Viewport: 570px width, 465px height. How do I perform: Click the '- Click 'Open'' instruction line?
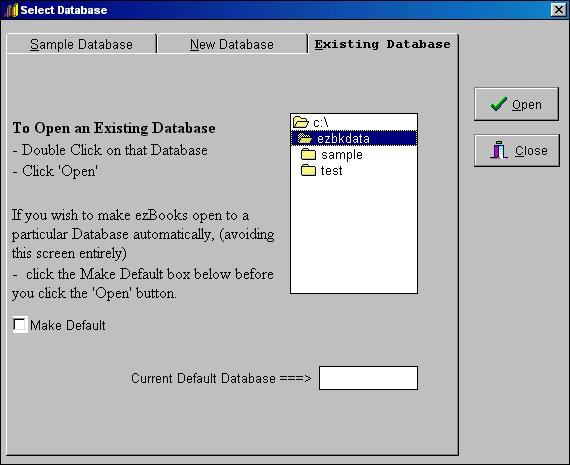55,171
